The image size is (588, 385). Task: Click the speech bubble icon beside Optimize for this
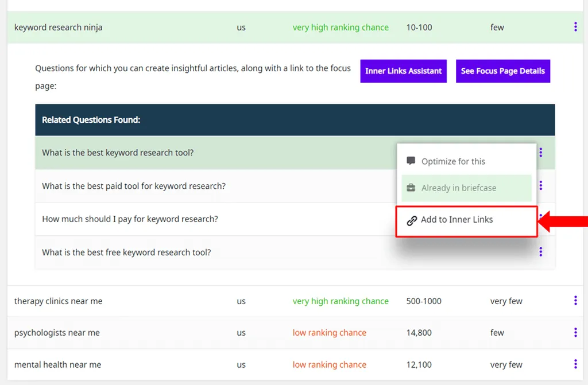[411, 161]
